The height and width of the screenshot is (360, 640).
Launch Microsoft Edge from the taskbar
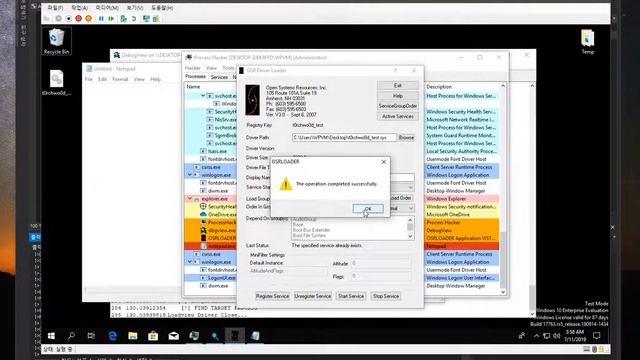[x=112, y=336]
